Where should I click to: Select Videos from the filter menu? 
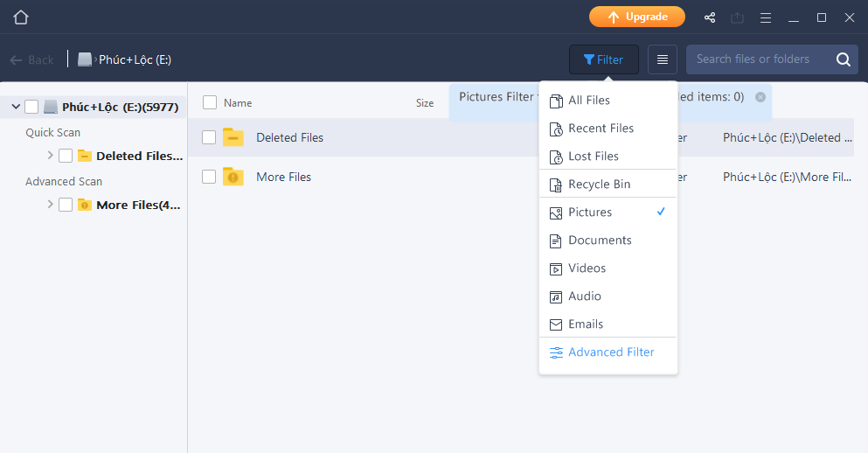(x=587, y=268)
